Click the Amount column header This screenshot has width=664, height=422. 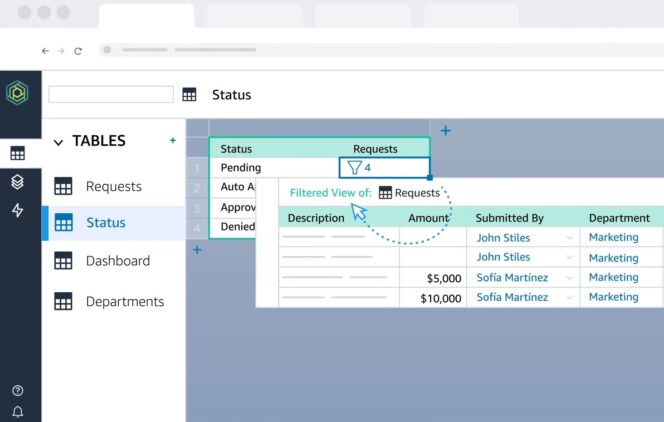428,218
